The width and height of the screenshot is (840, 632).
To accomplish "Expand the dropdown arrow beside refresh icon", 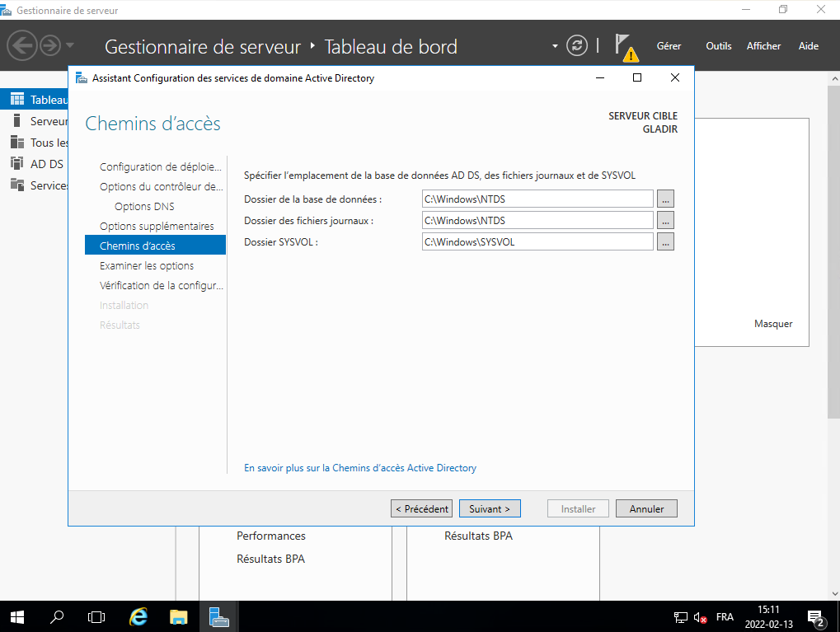I will point(556,45).
